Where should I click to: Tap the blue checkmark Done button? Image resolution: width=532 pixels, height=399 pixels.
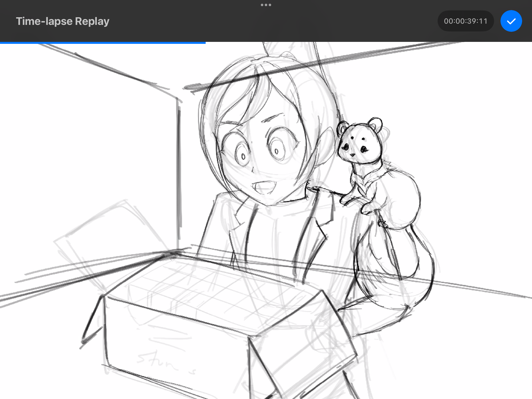[x=511, y=21]
